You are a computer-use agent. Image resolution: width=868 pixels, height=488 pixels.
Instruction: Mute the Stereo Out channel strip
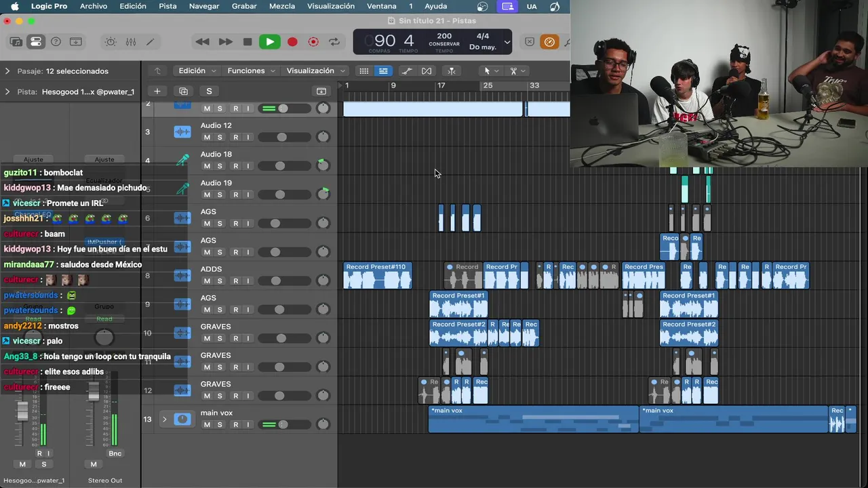[94, 464]
